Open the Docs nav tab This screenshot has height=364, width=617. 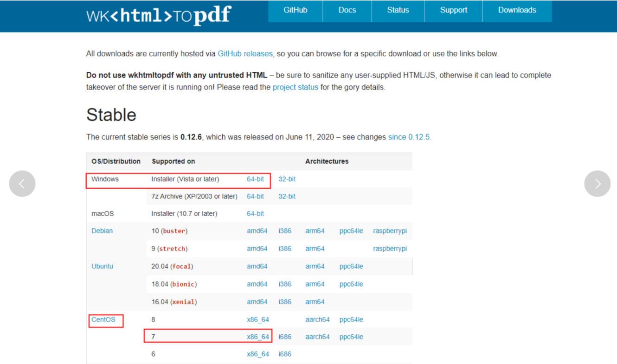(347, 10)
